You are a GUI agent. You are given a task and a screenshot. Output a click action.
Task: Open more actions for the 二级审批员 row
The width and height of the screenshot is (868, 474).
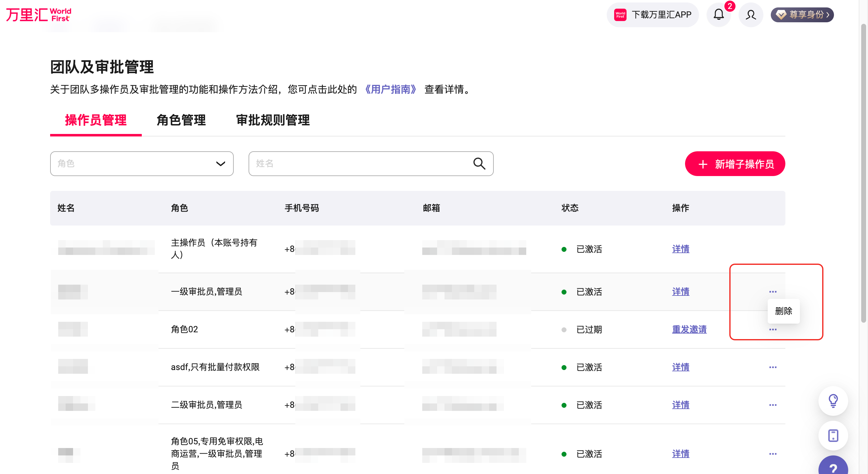(772, 405)
